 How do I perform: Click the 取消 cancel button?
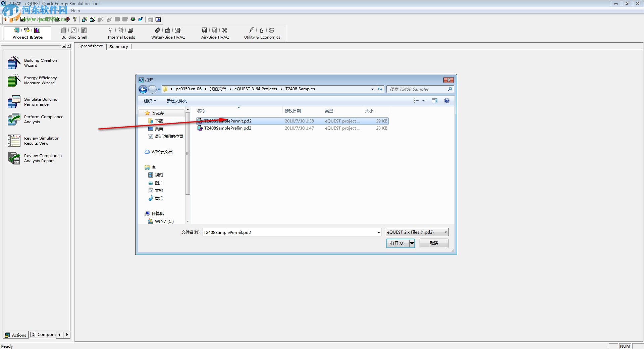434,243
